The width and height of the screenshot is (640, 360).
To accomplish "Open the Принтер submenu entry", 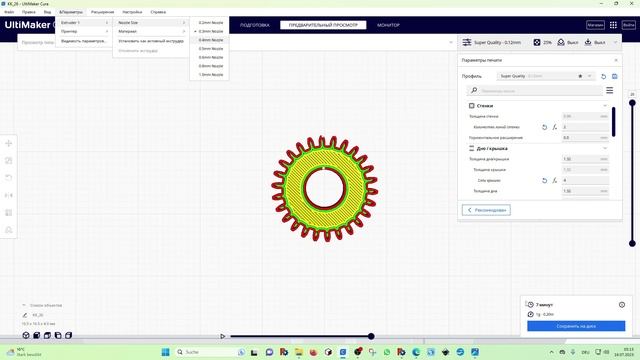I will click(x=84, y=31).
